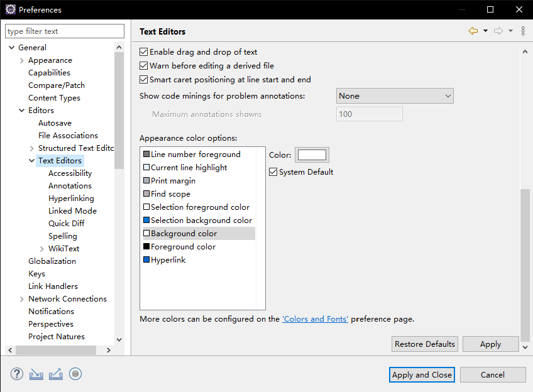This screenshot has width=533, height=392.
Task: Open the three-dot view menu
Action: click(x=523, y=31)
